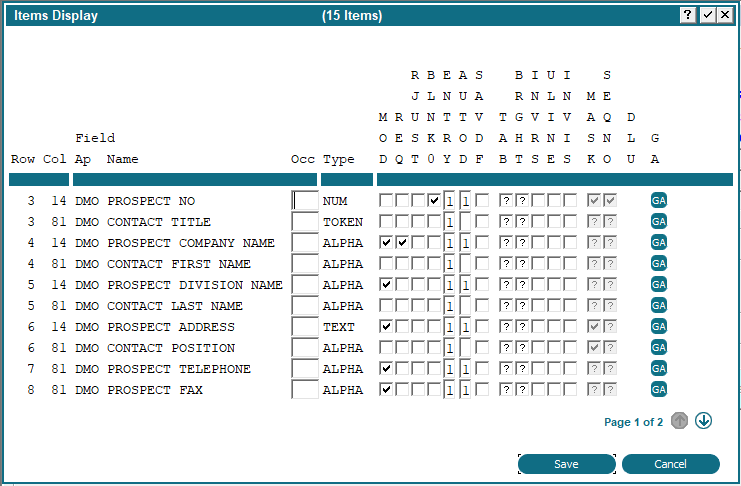Focus AUTOD field for PROSPECT COMPANY NAME
Viewport: 741px width, 486px height.
465,243
